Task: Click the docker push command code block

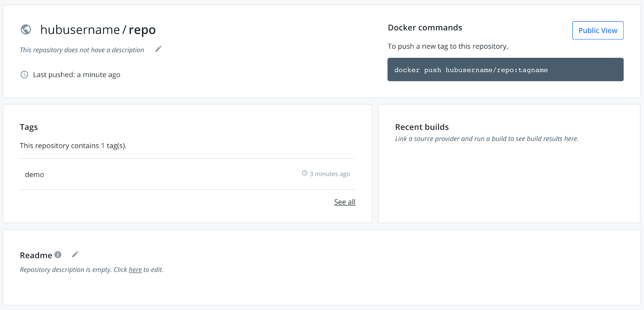Action: [x=505, y=70]
